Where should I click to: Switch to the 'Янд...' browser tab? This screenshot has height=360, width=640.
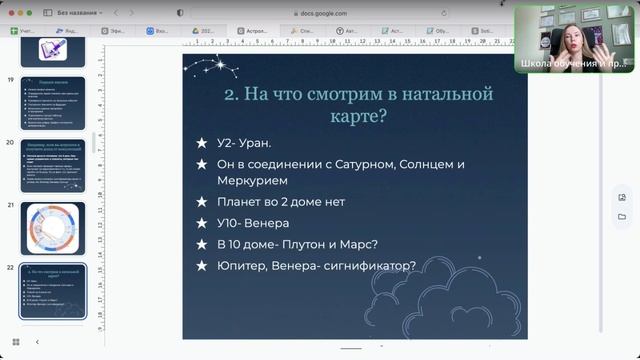coord(67,31)
